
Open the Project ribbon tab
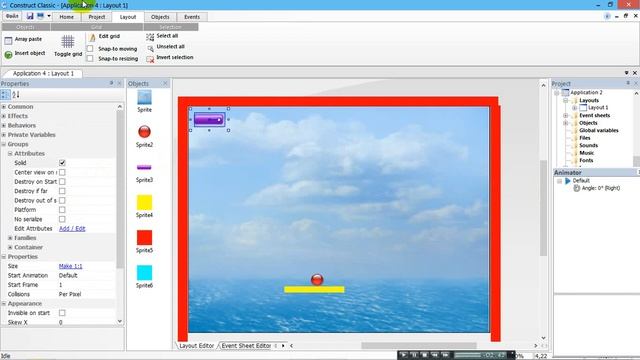tap(97, 17)
